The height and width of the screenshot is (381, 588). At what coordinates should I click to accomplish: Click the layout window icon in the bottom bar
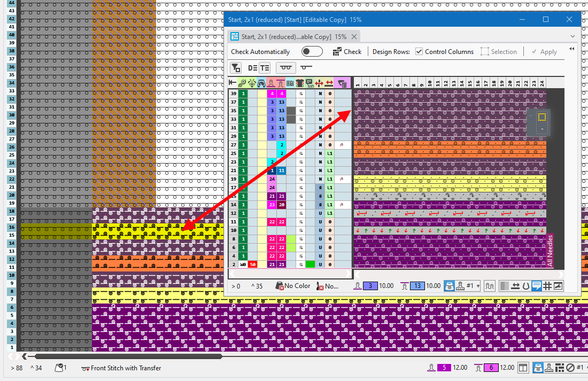(x=523, y=368)
